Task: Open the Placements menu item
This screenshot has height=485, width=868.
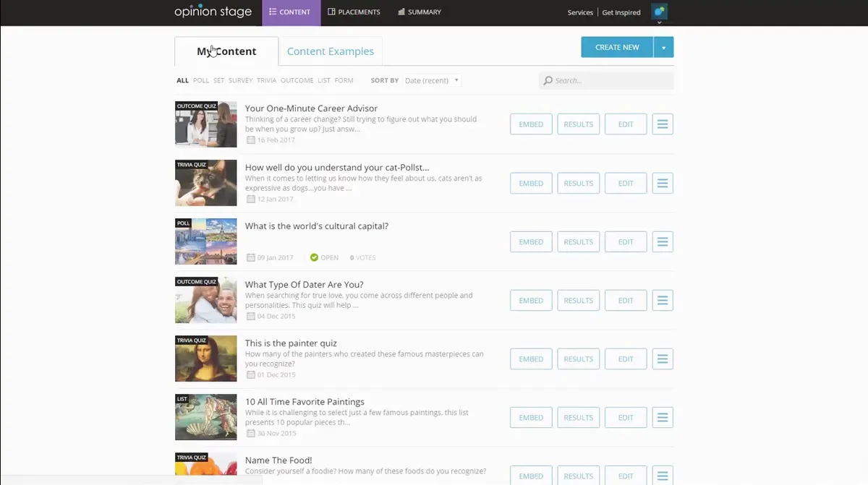Action: click(x=354, y=12)
